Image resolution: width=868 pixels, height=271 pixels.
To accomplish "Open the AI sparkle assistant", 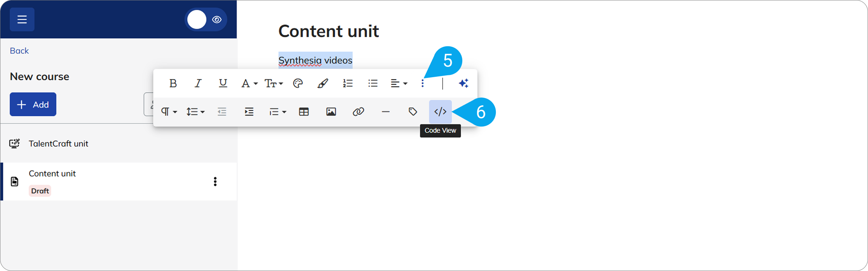I will pyautogui.click(x=463, y=83).
